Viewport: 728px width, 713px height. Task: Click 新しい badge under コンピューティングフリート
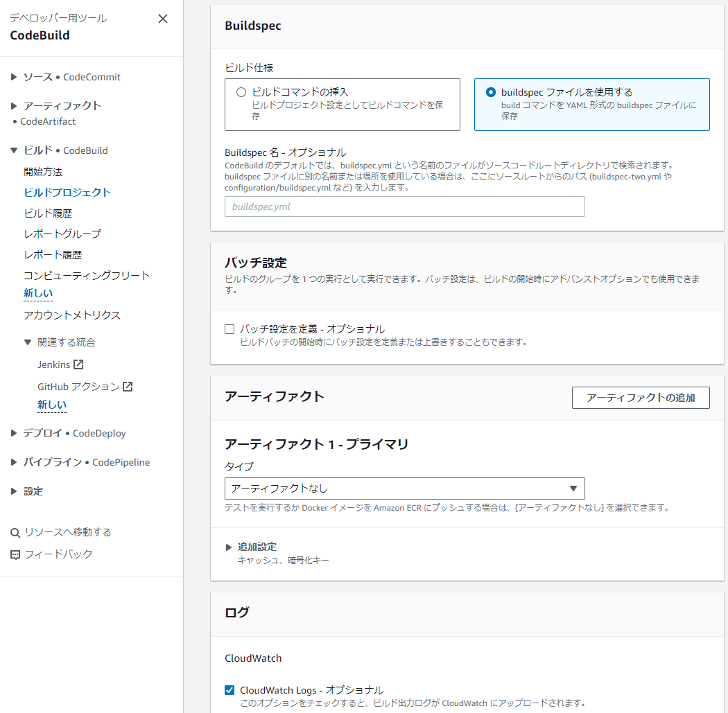38,293
